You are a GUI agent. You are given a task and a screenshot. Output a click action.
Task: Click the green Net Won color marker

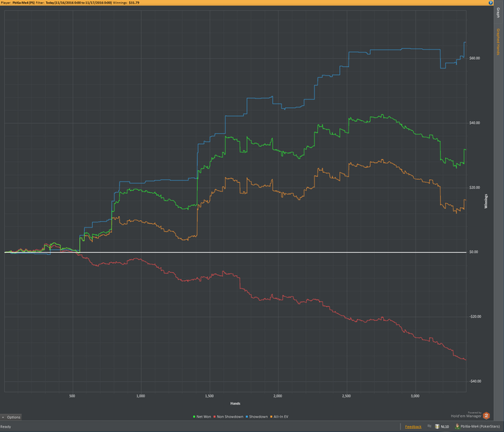tap(194, 417)
